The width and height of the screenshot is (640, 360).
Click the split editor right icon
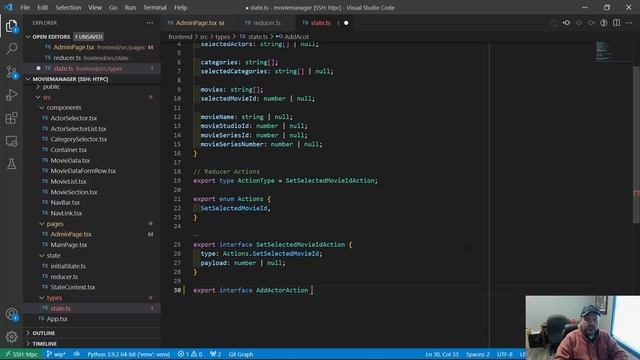pyautogui.click(x=616, y=23)
